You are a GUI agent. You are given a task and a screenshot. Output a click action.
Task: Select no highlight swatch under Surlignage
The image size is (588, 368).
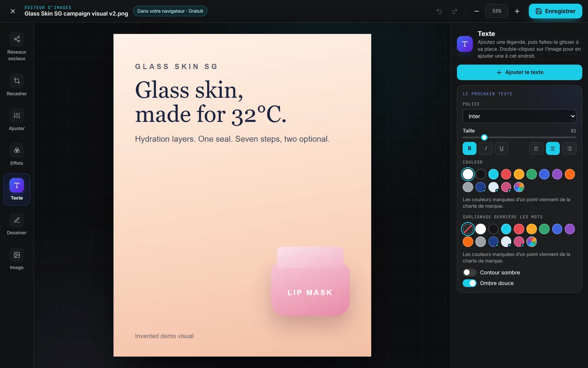point(468,229)
